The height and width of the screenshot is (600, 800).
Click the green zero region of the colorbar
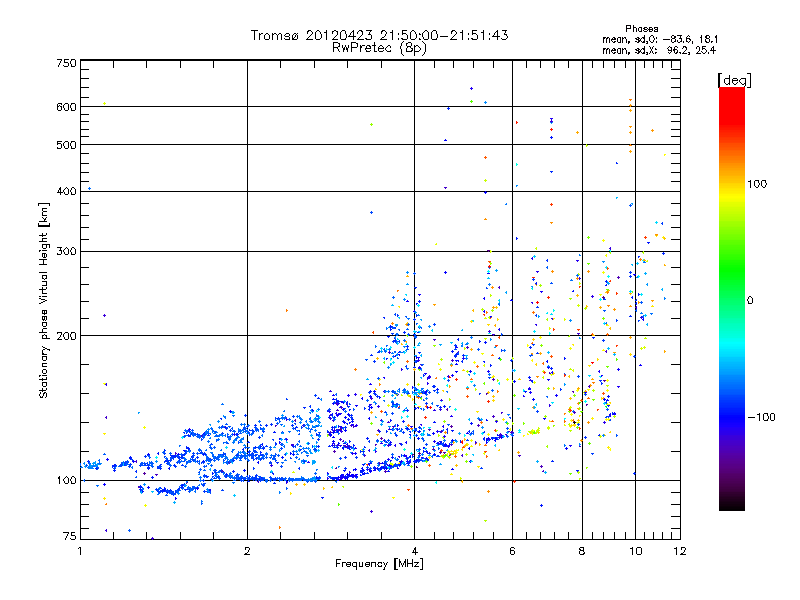tap(732, 299)
